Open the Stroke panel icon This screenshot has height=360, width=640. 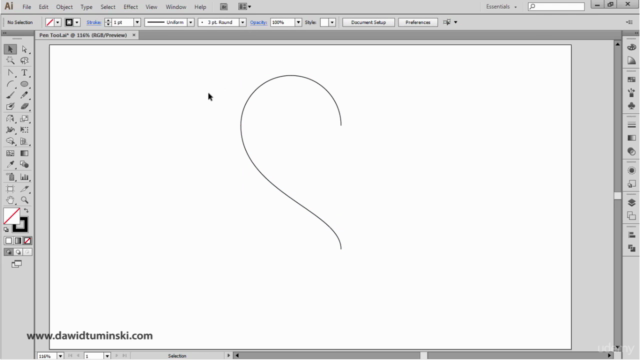tap(631, 125)
